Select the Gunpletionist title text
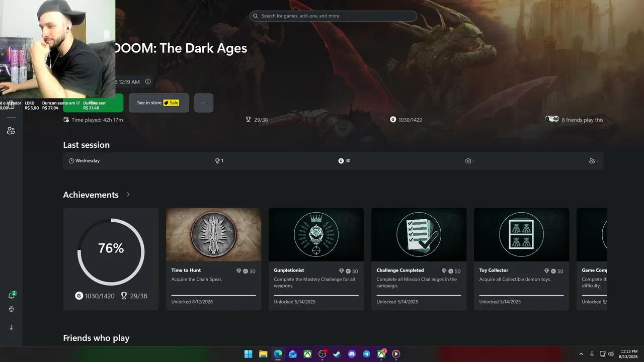The height and width of the screenshot is (362, 644). 289,270
